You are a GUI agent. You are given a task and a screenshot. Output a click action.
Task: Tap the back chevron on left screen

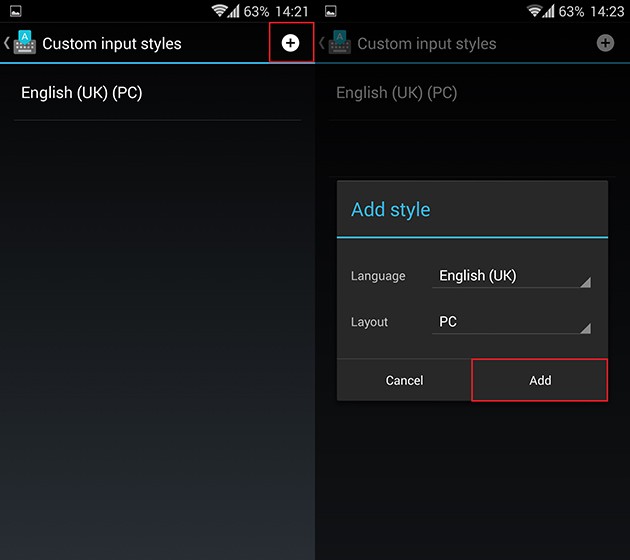(x=7, y=43)
